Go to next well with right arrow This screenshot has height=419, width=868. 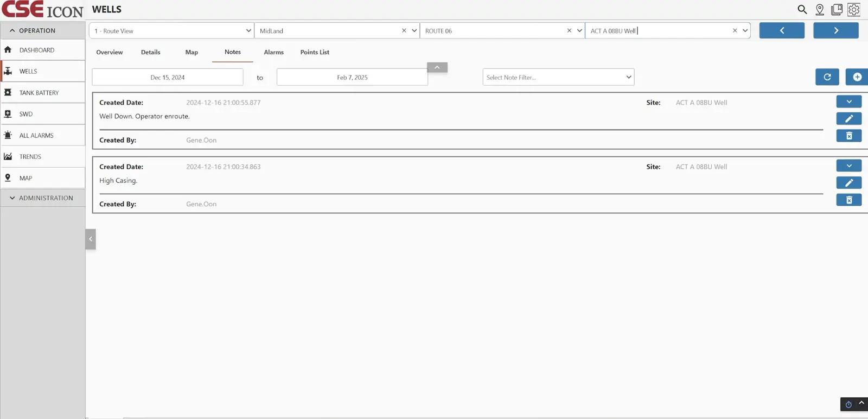[x=835, y=30]
